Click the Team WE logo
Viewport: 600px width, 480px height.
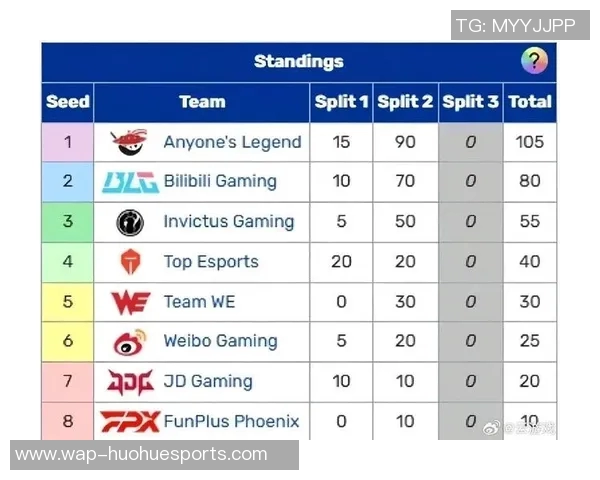pos(131,302)
